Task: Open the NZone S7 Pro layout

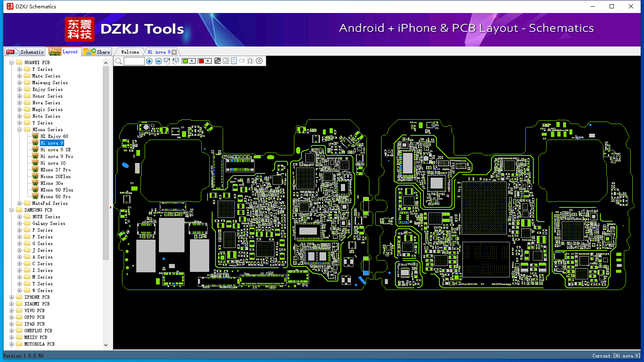Action: (x=55, y=170)
